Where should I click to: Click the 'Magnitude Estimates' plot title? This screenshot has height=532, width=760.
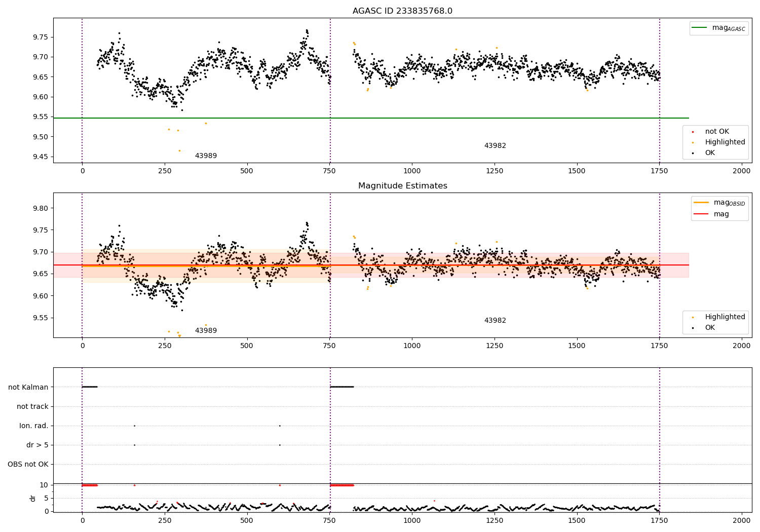point(402,186)
